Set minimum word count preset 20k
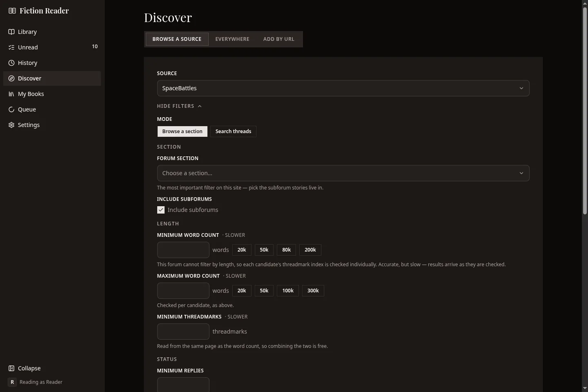The image size is (588, 392). click(242, 250)
